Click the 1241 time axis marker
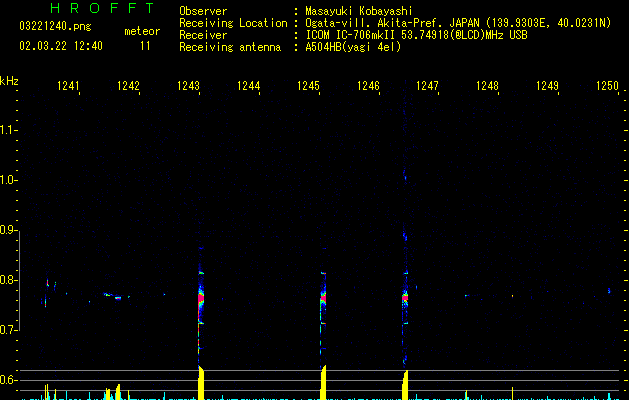629x400 pixels. click(68, 86)
